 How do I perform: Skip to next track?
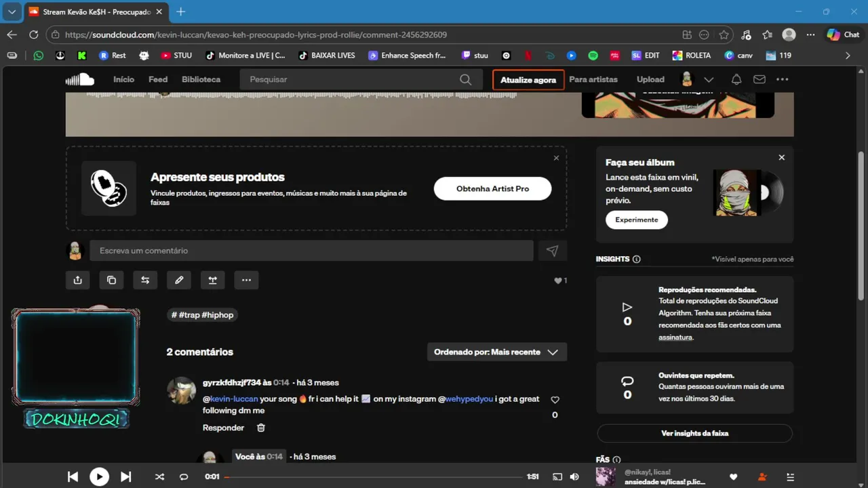(125, 476)
